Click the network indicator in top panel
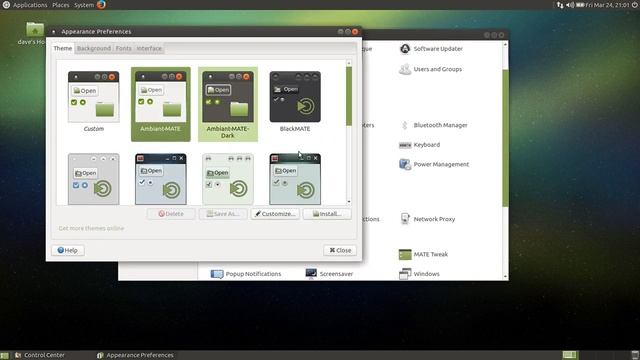The image size is (640, 360). click(x=560, y=5)
